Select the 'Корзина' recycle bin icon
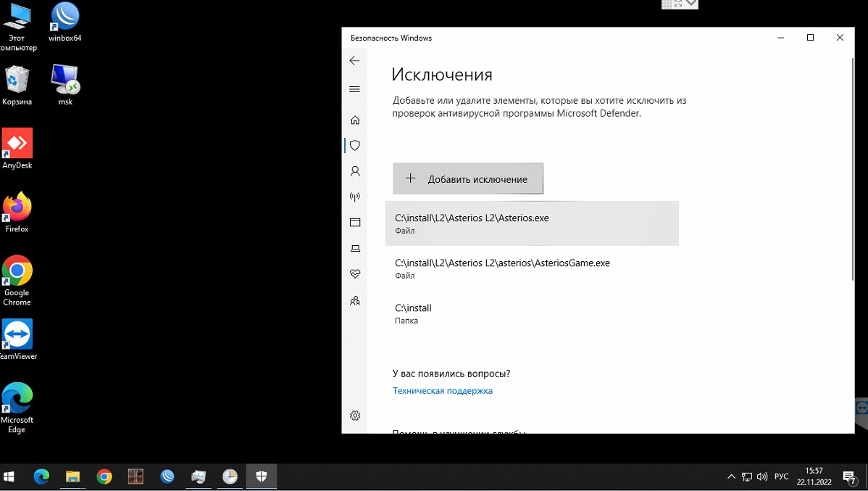The width and height of the screenshot is (868, 491). (x=17, y=86)
